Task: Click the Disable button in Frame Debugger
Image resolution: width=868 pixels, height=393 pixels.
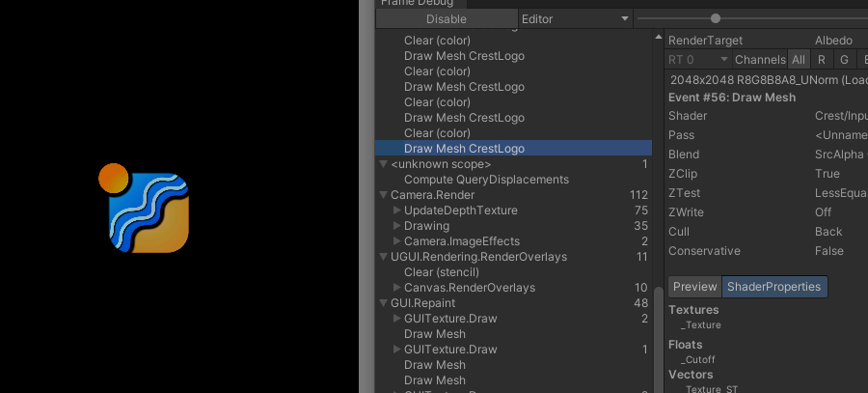Action: [447, 19]
